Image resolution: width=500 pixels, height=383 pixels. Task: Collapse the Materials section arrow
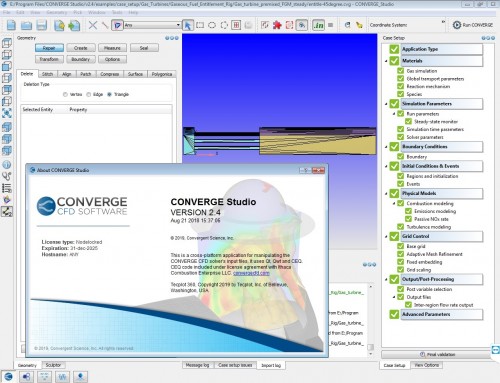(386, 61)
